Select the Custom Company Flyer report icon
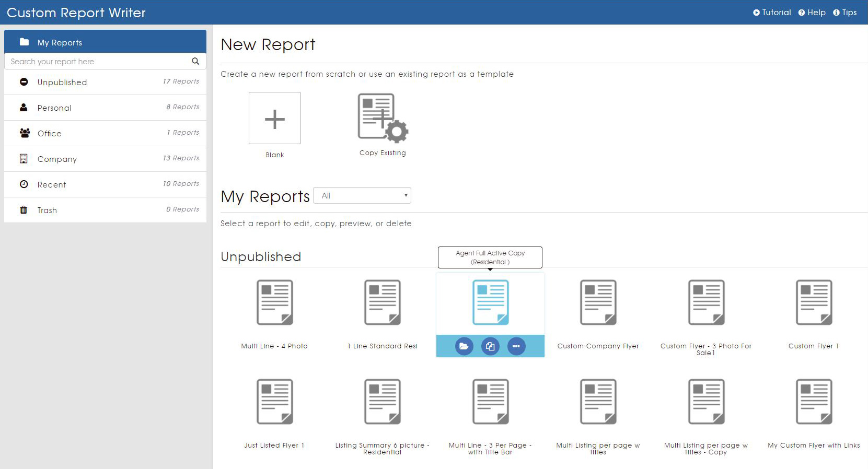The width and height of the screenshot is (868, 469). click(x=598, y=303)
